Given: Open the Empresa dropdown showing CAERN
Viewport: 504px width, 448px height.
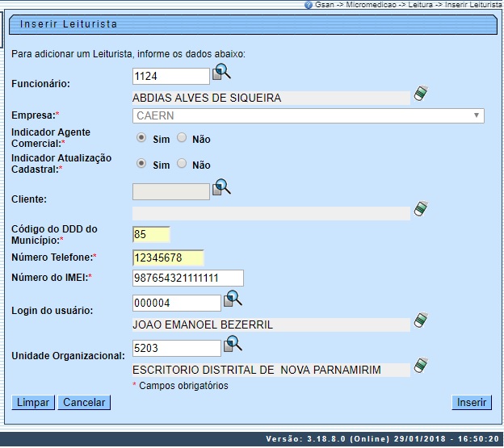Looking at the screenshot, I should click(309, 115).
